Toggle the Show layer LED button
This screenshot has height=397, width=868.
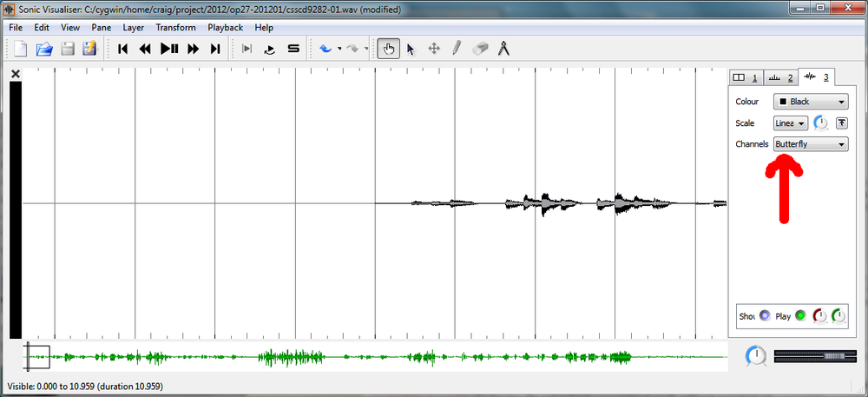765,316
